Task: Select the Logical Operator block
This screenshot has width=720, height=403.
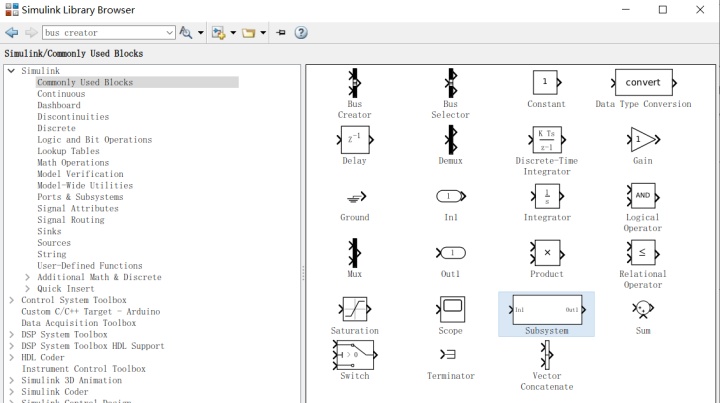Action: point(642,196)
